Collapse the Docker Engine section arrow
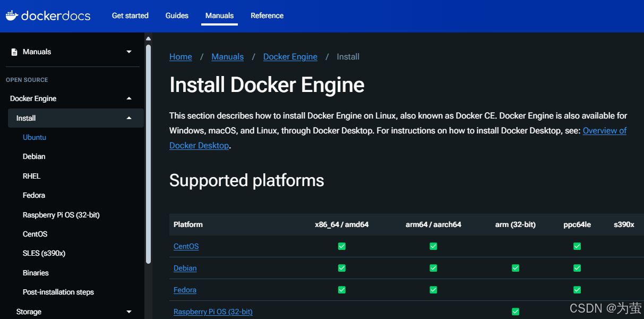 [x=129, y=98]
